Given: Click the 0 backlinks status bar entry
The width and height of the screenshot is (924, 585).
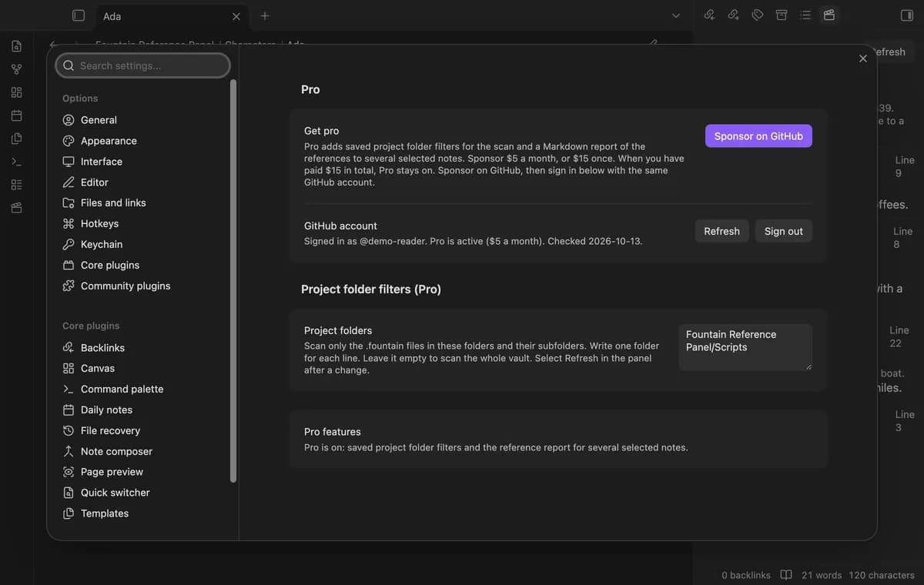Looking at the screenshot, I should [746, 575].
